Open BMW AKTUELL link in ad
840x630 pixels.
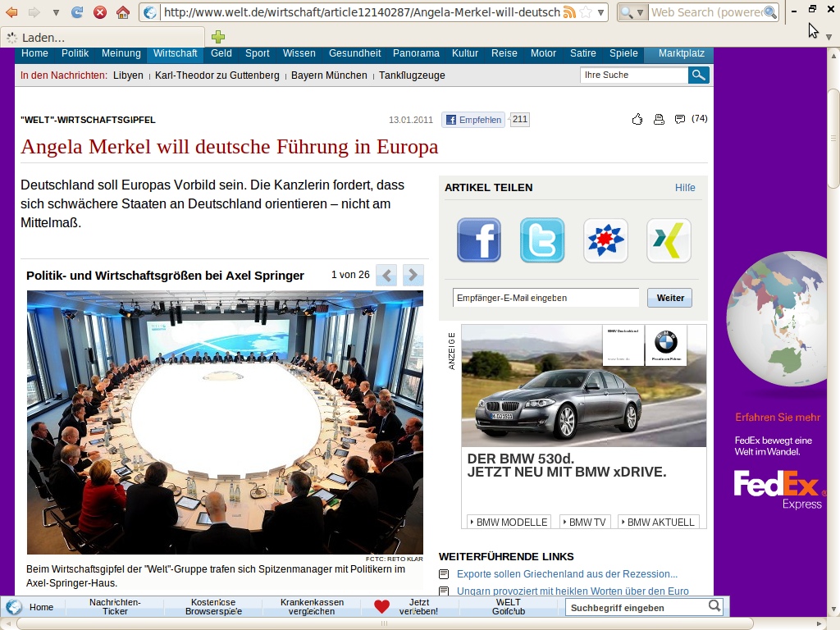click(657, 523)
